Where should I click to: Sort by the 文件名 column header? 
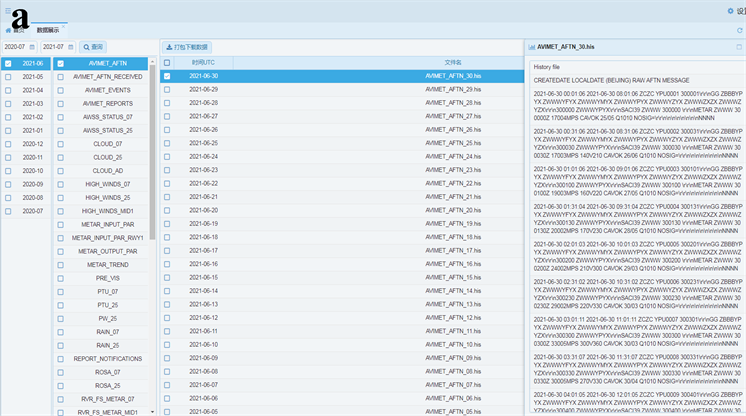453,62
